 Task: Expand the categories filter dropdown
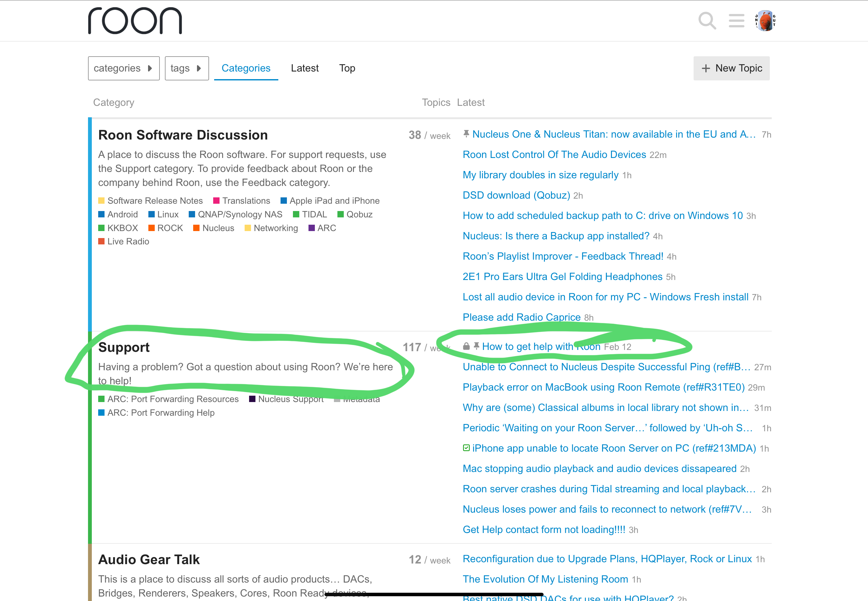[x=124, y=68]
